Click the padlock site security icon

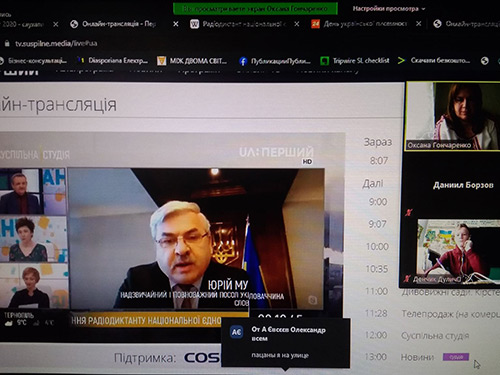tap(7, 44)
